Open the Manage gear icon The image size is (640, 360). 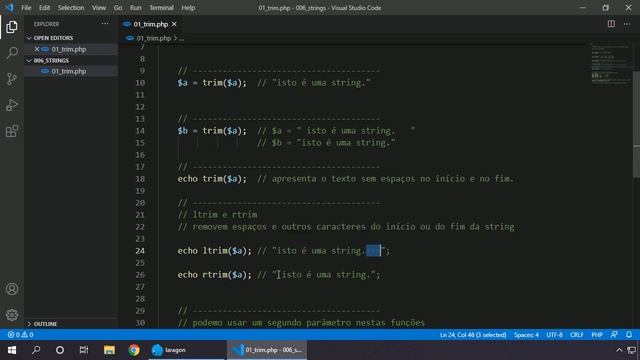tap(12, 315)
